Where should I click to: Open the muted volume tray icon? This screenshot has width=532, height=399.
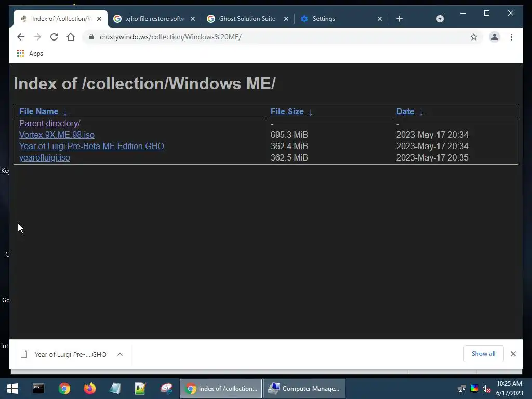(486, 389)
